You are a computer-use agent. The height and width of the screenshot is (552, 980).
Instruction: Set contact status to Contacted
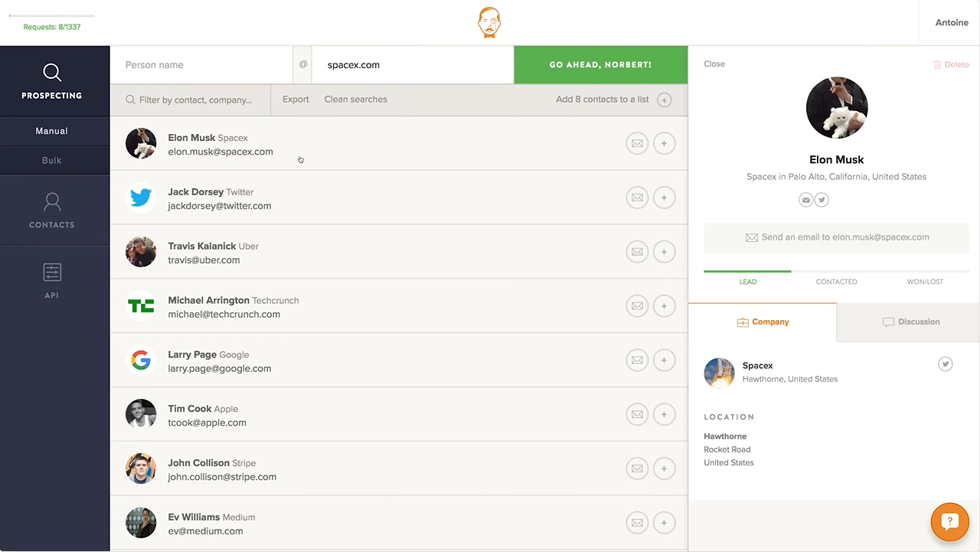tap(837, 282)
